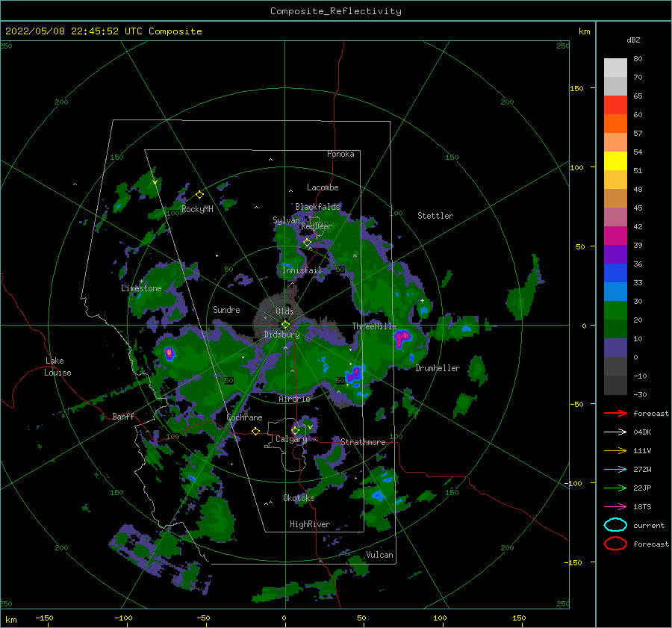672x628 pixels.
Task: Click the Limestone label
Action: tap(141, 288)
